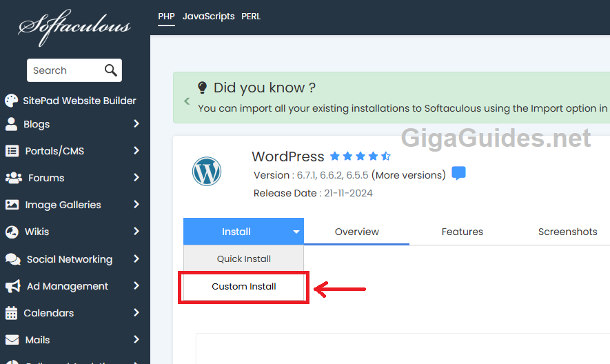This screenshot has height=364, width=610.
Task: Open the Overview tab
Action: (357, 232)
